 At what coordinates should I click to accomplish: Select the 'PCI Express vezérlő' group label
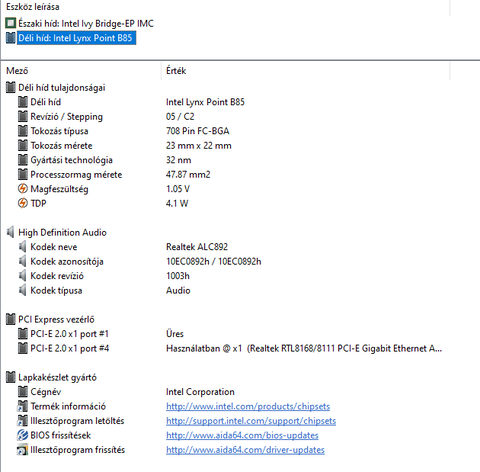tap(56, 319)
